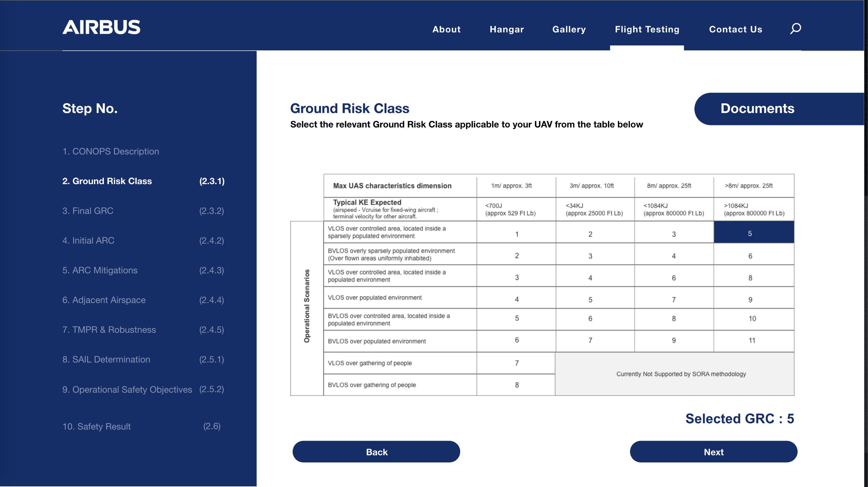Viewport: 868px width, 487px height.
Task: Select GRC 8 for BVLOS gathering of people
Action: [x=516, y=385]
